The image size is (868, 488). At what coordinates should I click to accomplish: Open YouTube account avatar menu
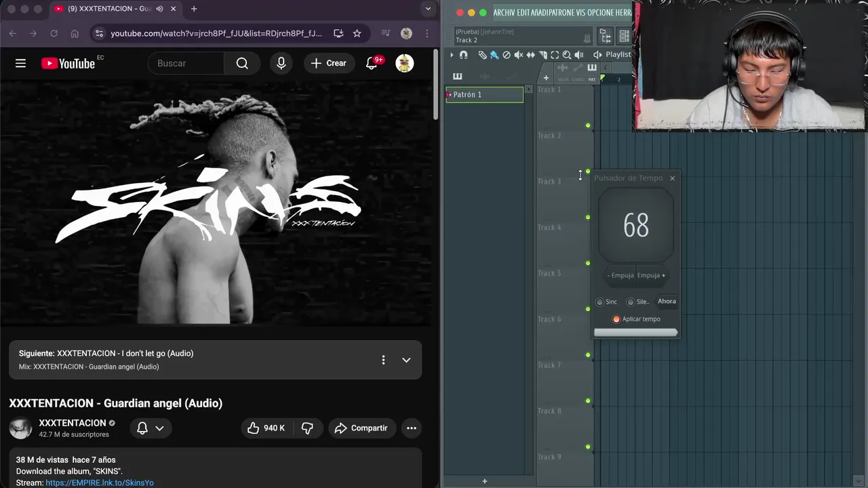coord(405,63)
